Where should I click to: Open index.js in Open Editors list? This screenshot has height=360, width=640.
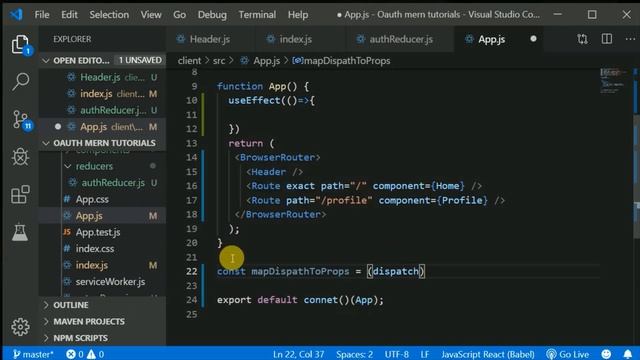(102, 94)
